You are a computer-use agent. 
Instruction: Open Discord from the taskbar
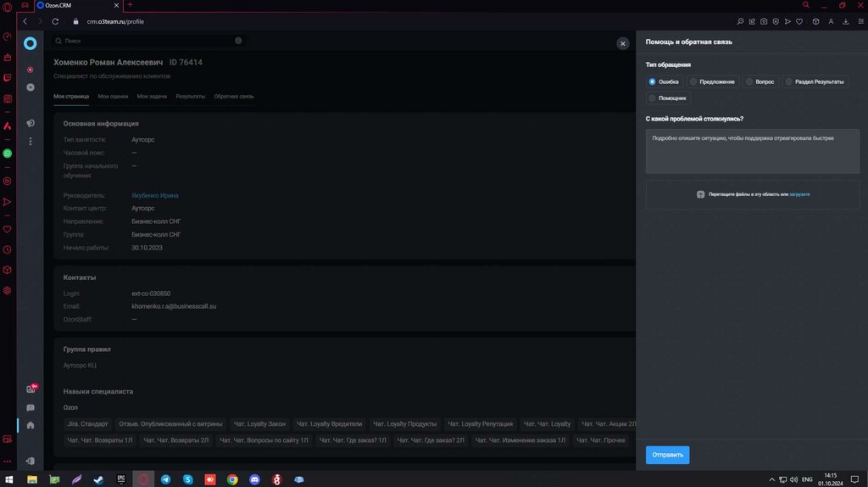point(254,480)
